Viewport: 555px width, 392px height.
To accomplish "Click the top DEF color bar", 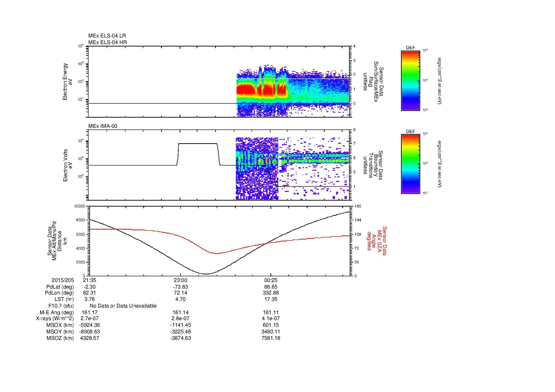I will coord(410,80).
